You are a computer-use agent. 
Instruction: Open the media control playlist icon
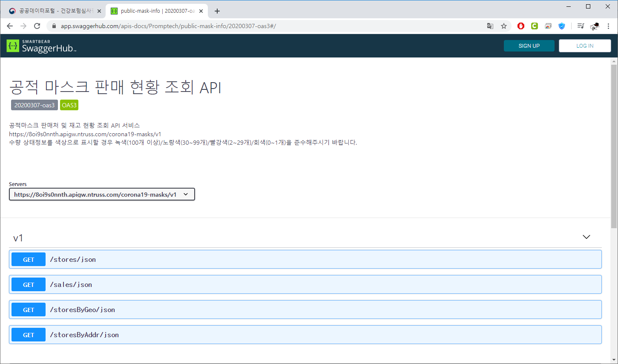click(x=581, y=26)
